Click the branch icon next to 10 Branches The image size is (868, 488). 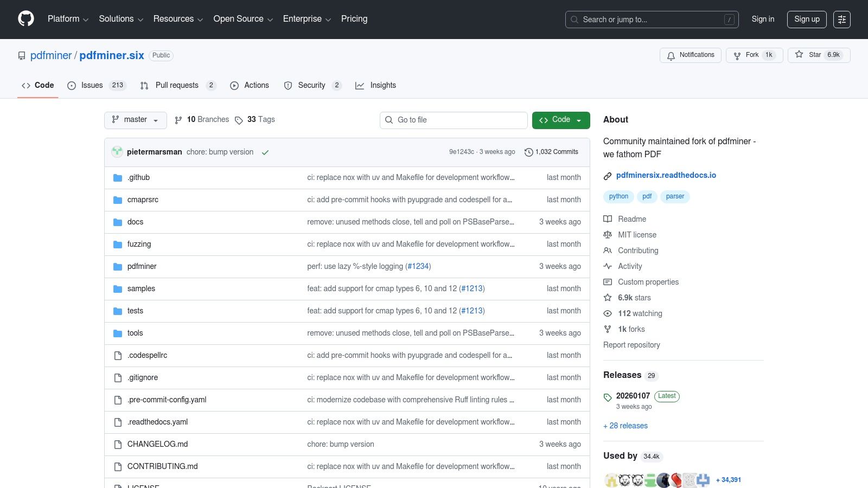(x=178, y=120)
